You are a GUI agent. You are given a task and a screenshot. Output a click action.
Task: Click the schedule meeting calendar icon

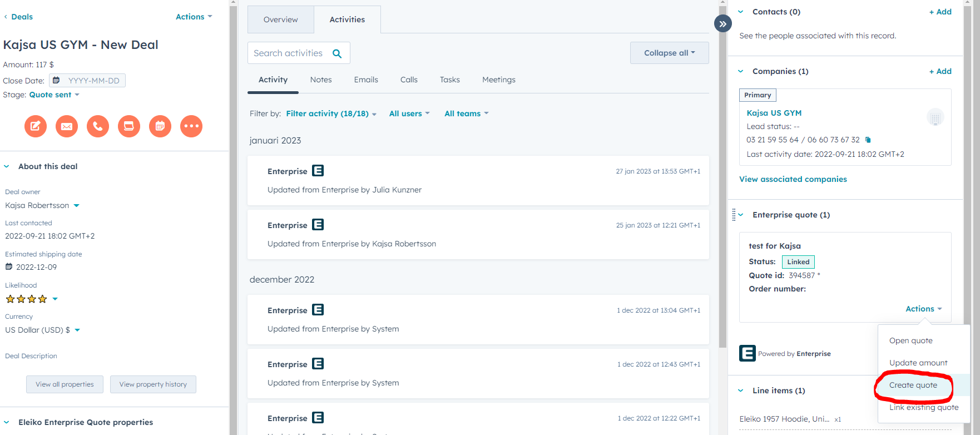pos(160,126)
